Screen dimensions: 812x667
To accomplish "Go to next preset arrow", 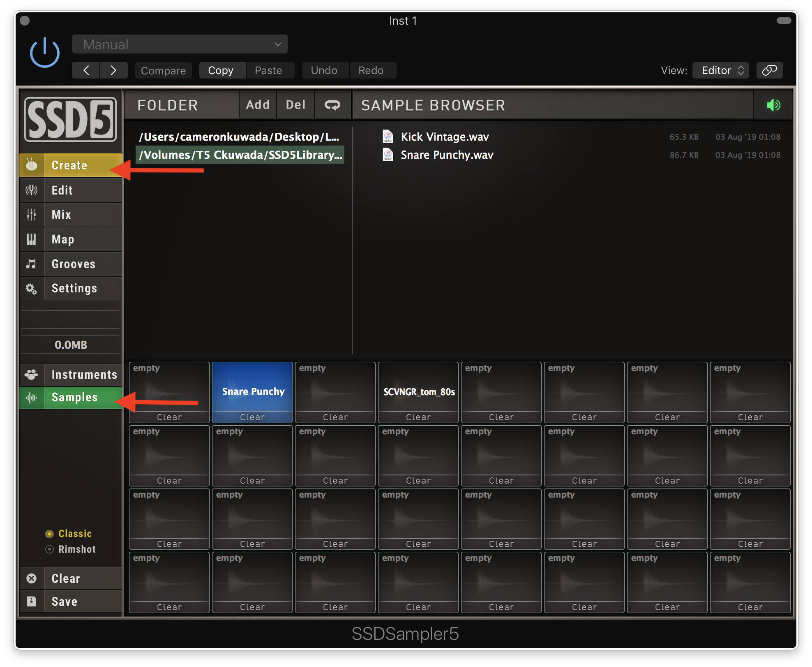I will (x=113, y=70).
